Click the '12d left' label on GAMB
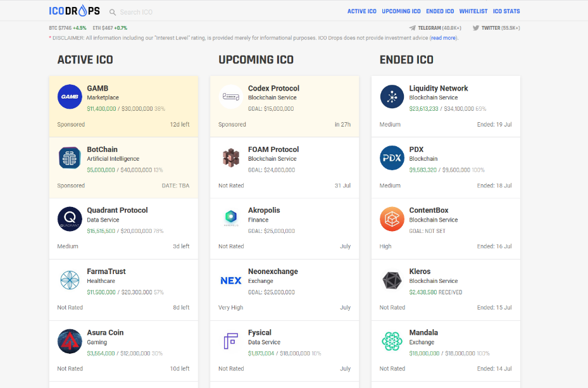Viewport: 588px width, 388px height. coord(180,124)
